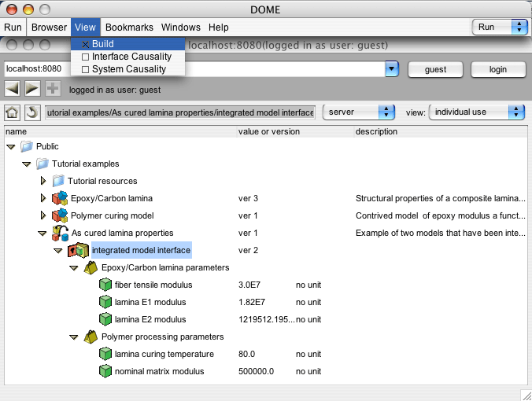Collapse Polymer processing parameters group
This screenshot has height=401, width=532.
click(74, 337)
